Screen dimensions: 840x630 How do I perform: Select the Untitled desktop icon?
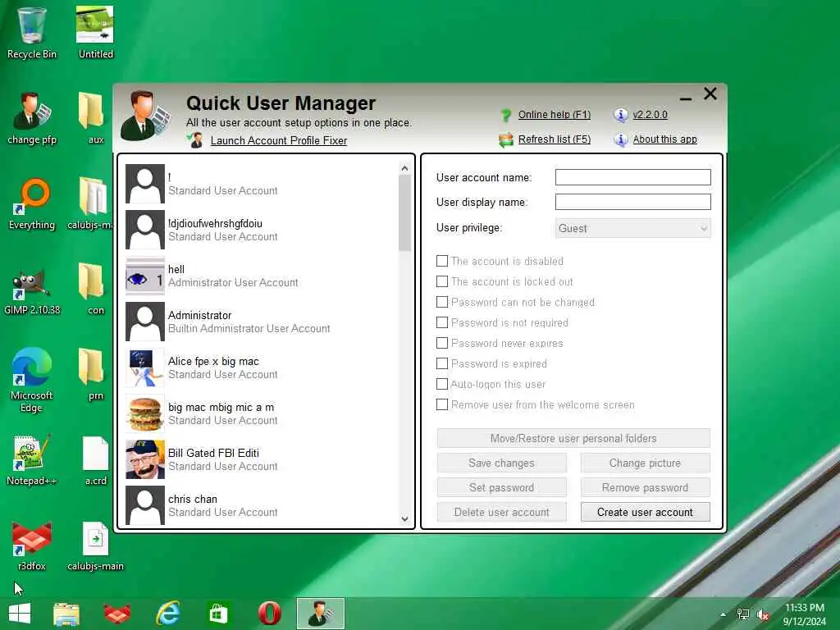point(95,32)
